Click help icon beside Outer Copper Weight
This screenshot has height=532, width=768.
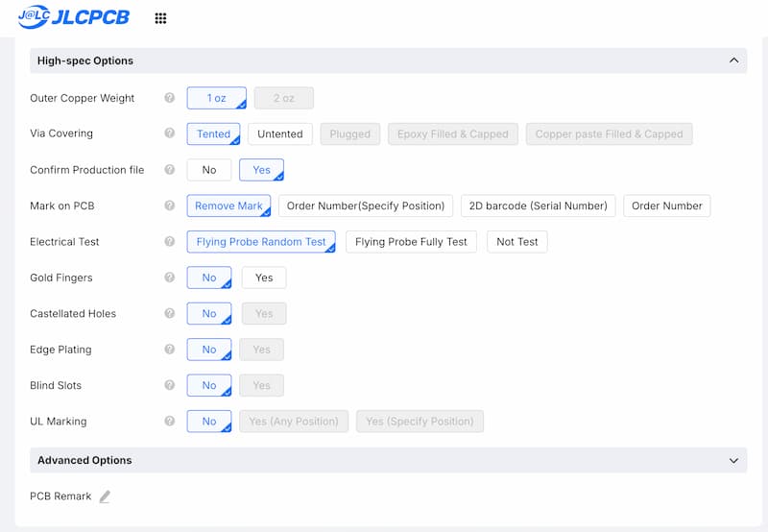[170, 98]
